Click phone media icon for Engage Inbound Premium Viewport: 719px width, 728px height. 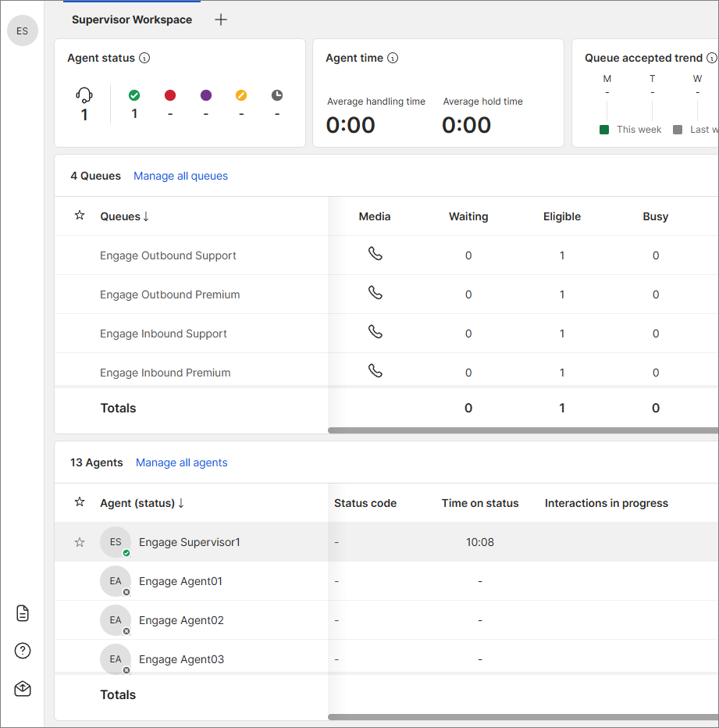(375, 370)
